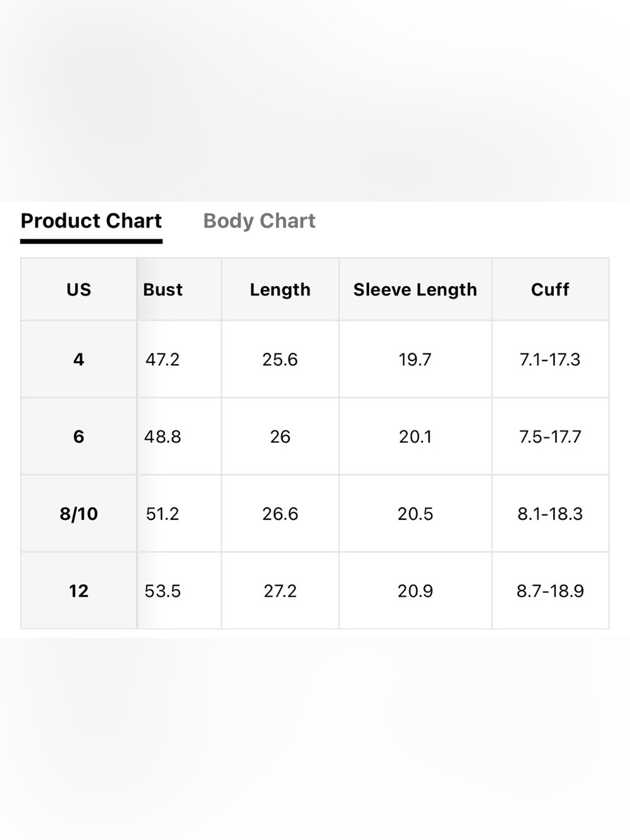Click the Bust column header
This screenshot has width=630, height=840.
pos(179,289)
